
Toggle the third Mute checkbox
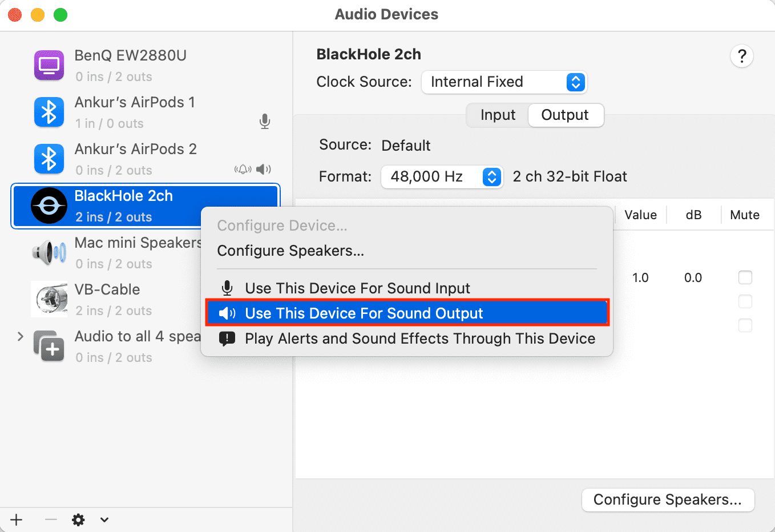[x=745, y=325]
